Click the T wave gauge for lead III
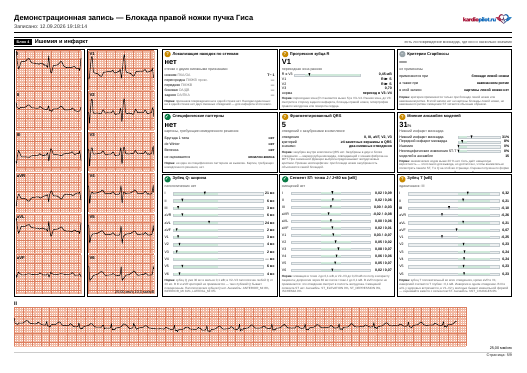527x373 pixels. pos(454,208)
